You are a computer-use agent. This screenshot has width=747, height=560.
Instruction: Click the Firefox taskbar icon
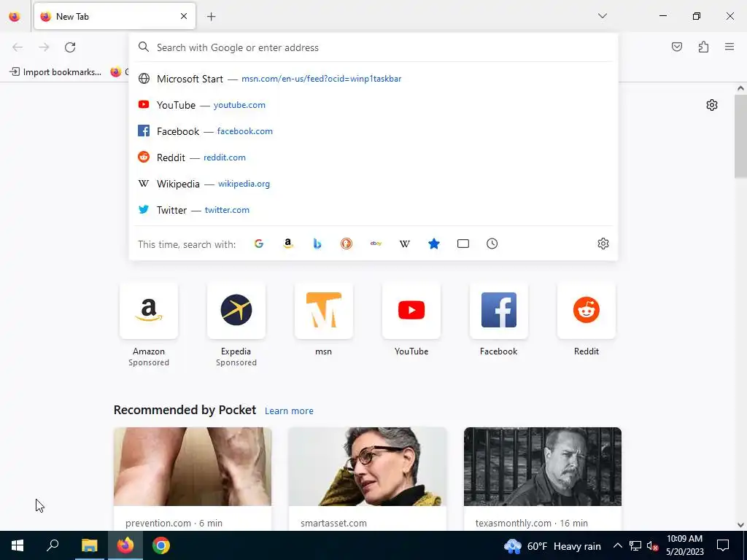125,545
